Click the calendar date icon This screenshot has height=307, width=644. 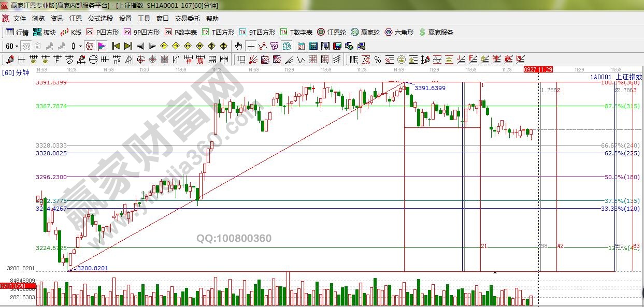pos(301,46)
